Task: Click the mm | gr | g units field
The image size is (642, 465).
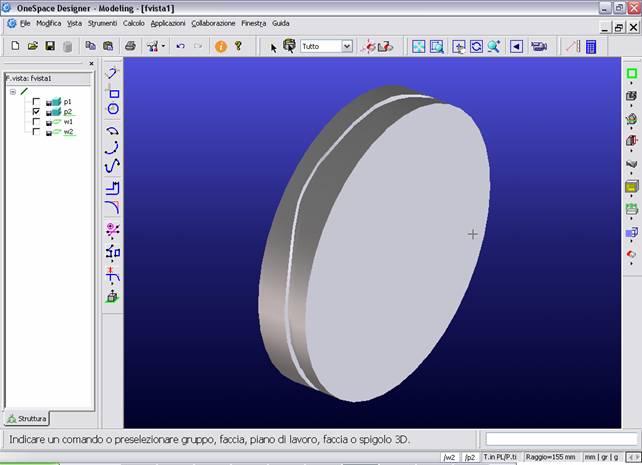Action: [x=601, y=457]
